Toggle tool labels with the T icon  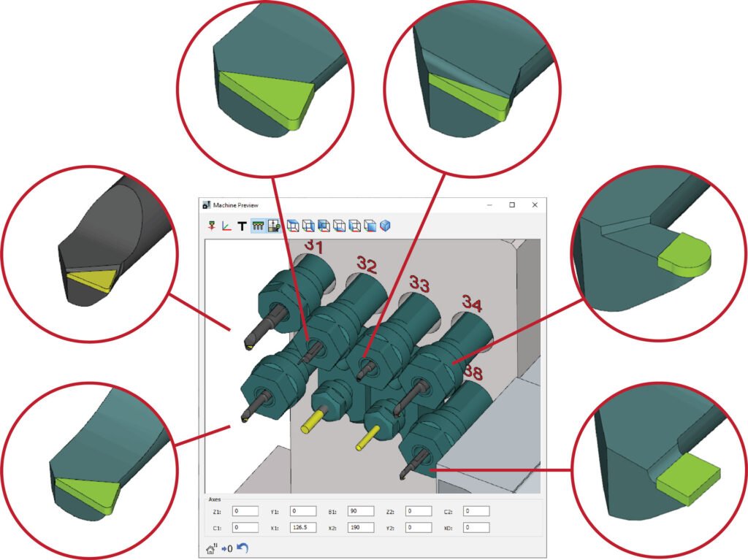[x=242, y=226]
